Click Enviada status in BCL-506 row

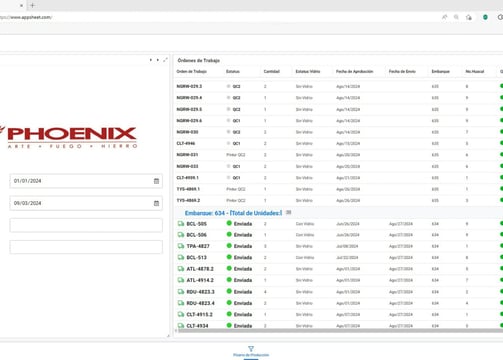pyautogui.click(x=243, y=235)
